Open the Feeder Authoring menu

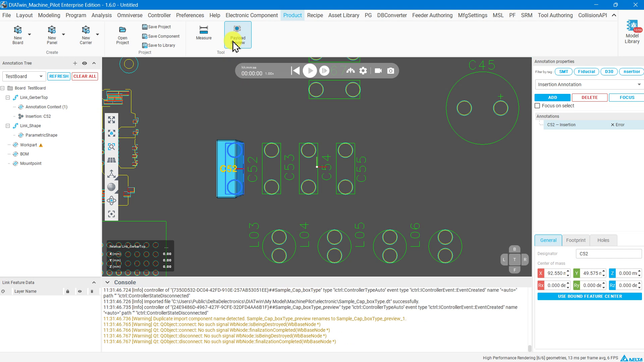(432, 15)
